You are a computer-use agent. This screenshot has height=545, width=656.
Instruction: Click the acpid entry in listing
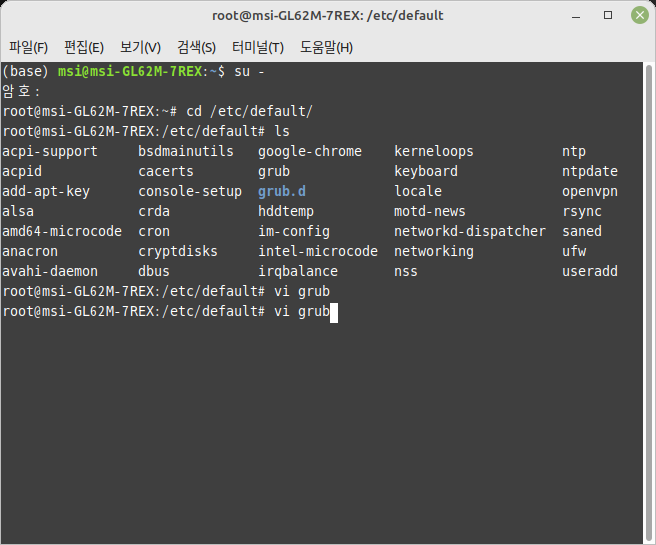pos(22,171)
